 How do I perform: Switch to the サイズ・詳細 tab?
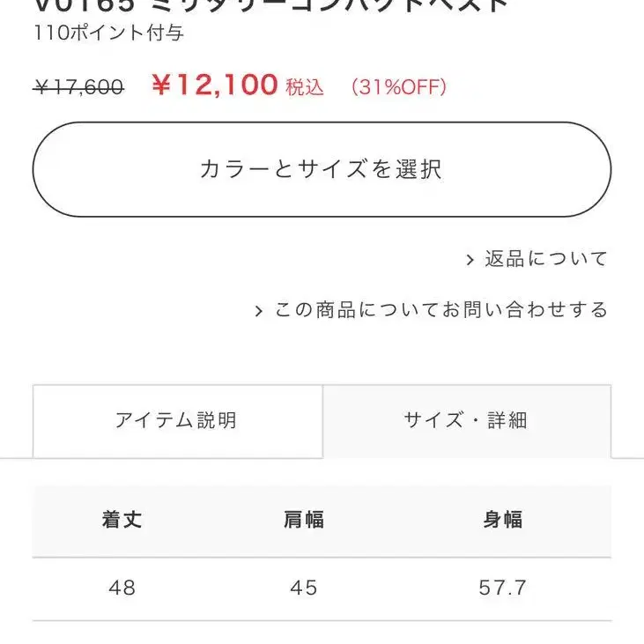[467, 421]
